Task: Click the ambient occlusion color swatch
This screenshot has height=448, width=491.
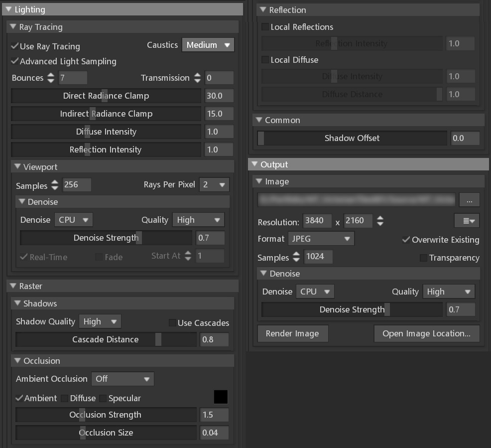Action: pos(220,397)
